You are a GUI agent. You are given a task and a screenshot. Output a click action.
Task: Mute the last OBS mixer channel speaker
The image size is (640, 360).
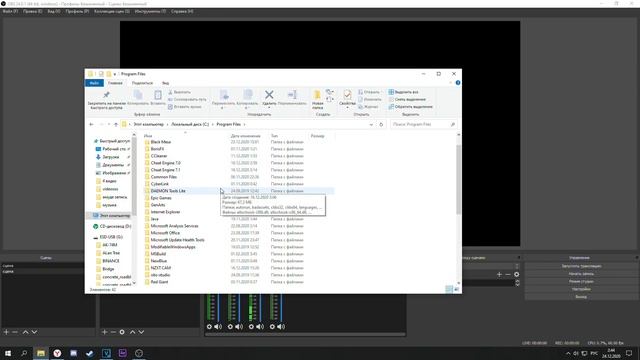(281, 327)
